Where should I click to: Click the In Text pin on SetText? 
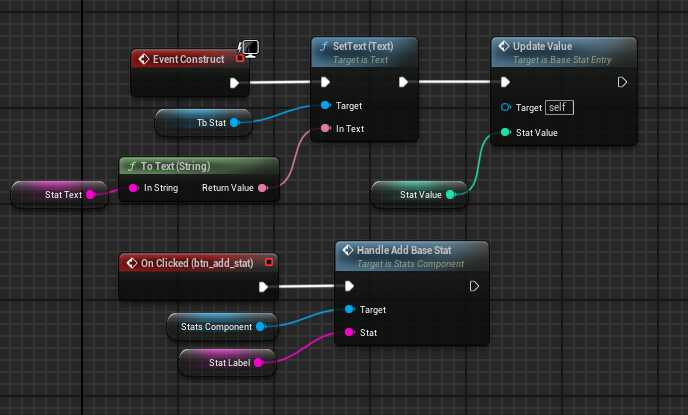point(326,128)
